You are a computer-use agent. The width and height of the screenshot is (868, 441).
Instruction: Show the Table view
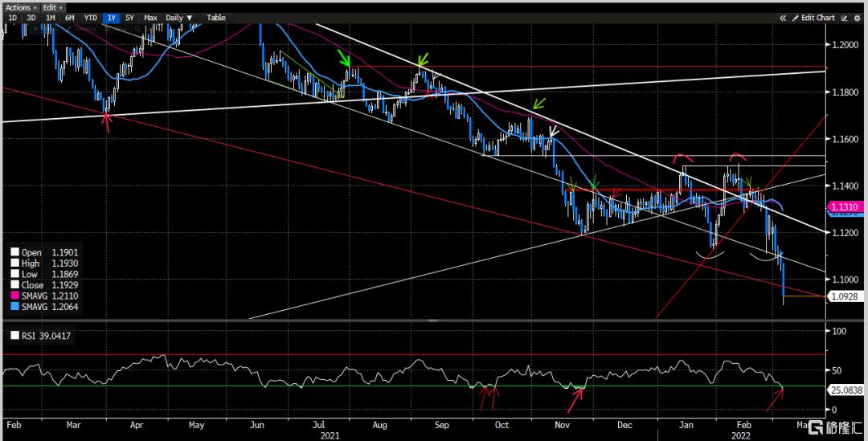216,18
